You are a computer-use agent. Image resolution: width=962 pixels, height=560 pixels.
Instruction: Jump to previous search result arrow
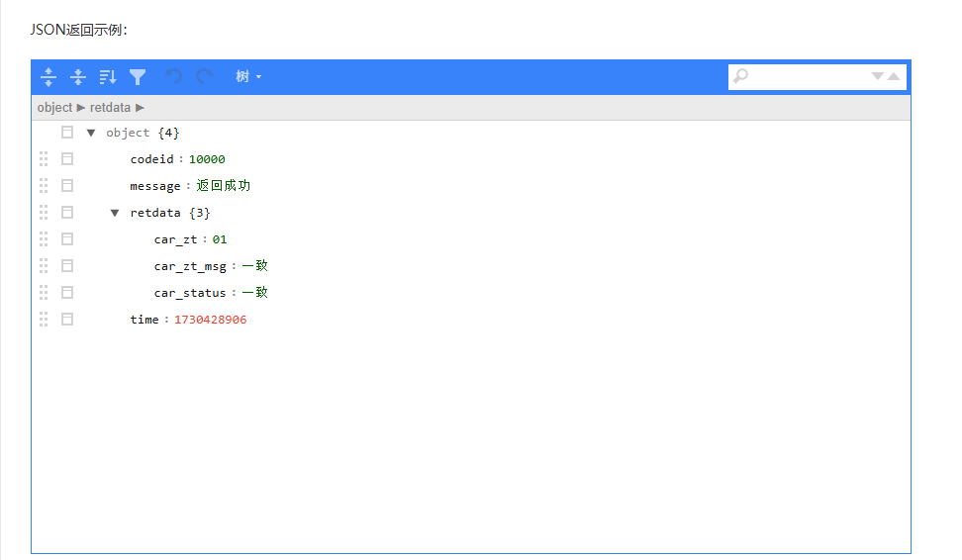pos(894,76)
